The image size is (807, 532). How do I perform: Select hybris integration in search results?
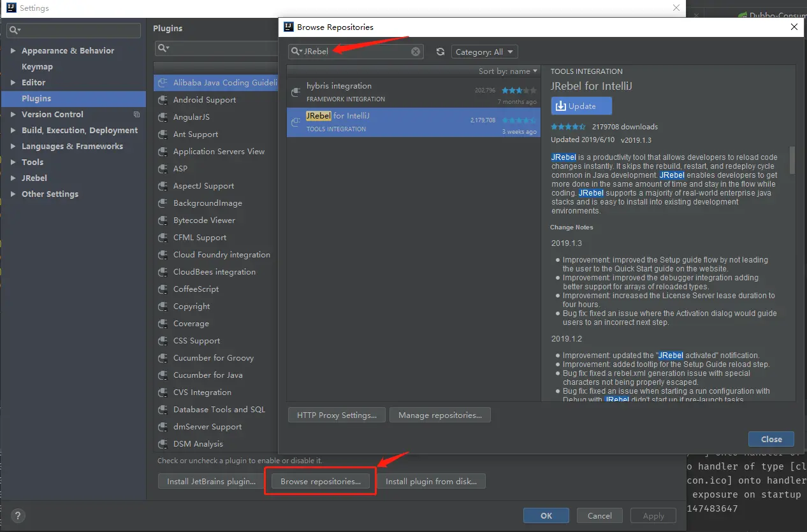coord(413,92)
